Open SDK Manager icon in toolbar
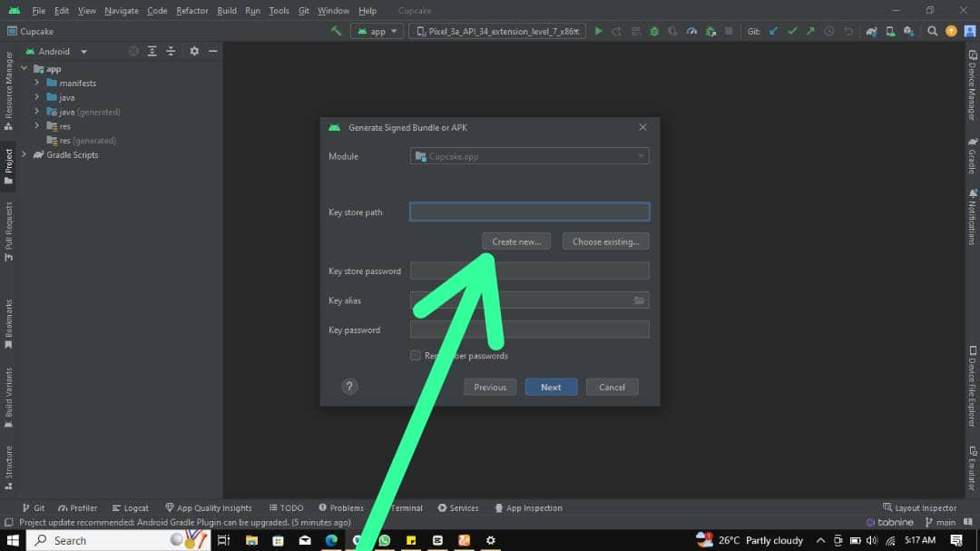This screenshot has width=980, height=551. (908, 31)
